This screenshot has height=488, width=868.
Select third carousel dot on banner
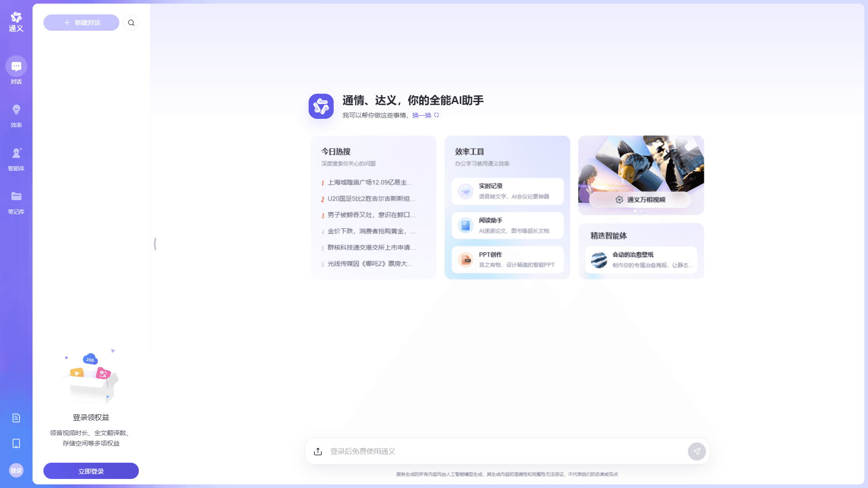click(x=648, y=211)
